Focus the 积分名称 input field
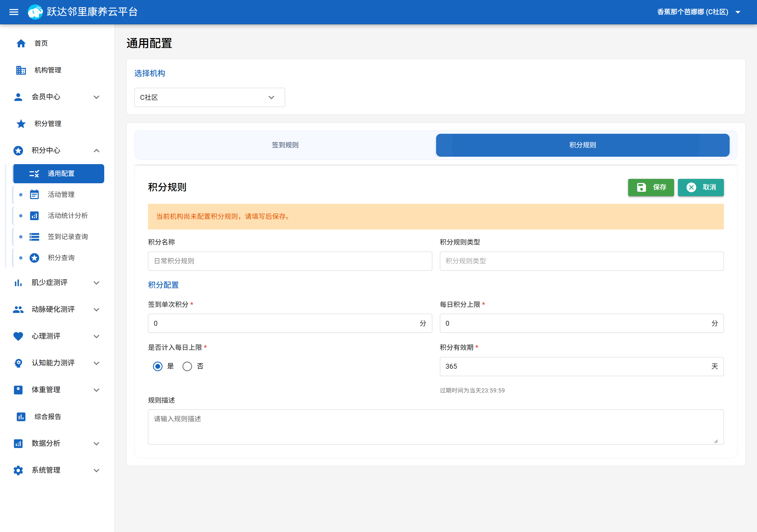This screenshot has width=757, height=532. pyautogui.click(x=290, y=261)
